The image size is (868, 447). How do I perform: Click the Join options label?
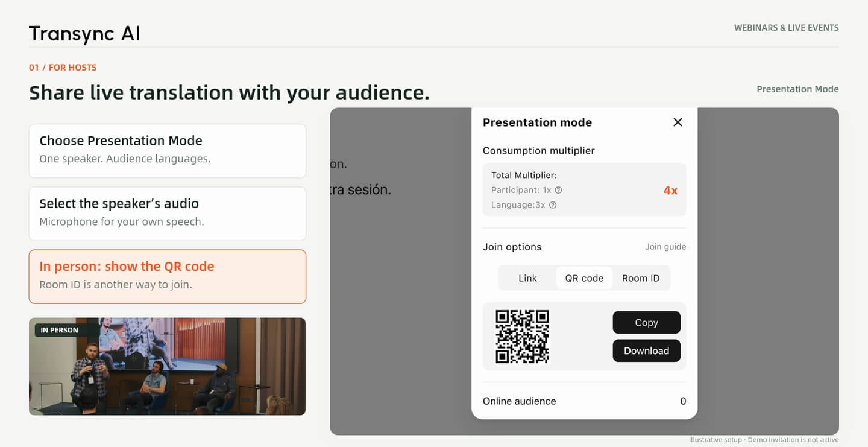tap(512, 247)
